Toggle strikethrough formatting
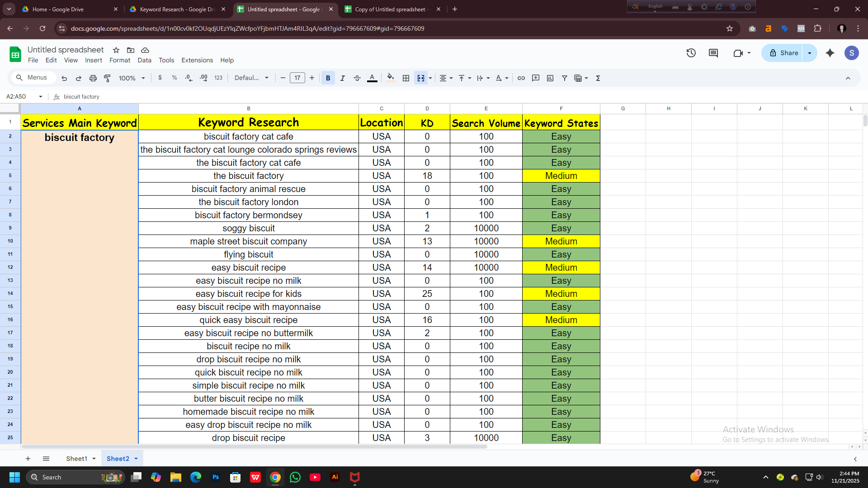 pyautogui.click(x=357, y=78)
